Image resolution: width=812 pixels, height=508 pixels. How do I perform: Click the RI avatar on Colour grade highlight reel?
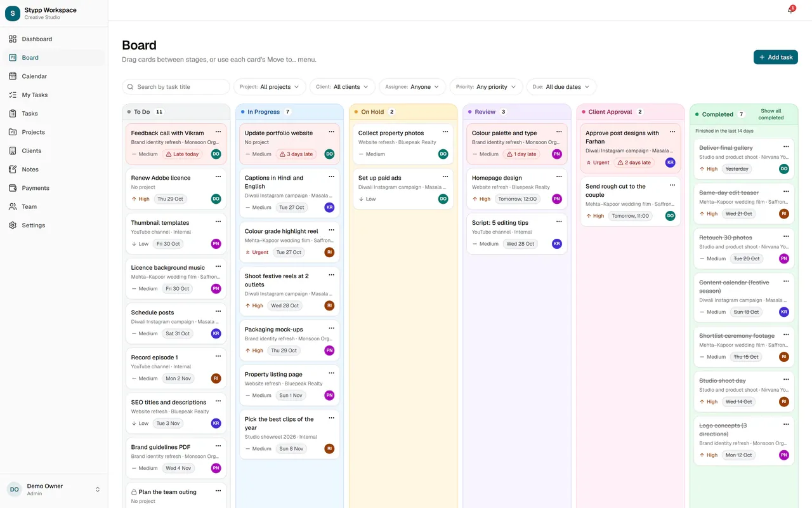pos(329,252)
